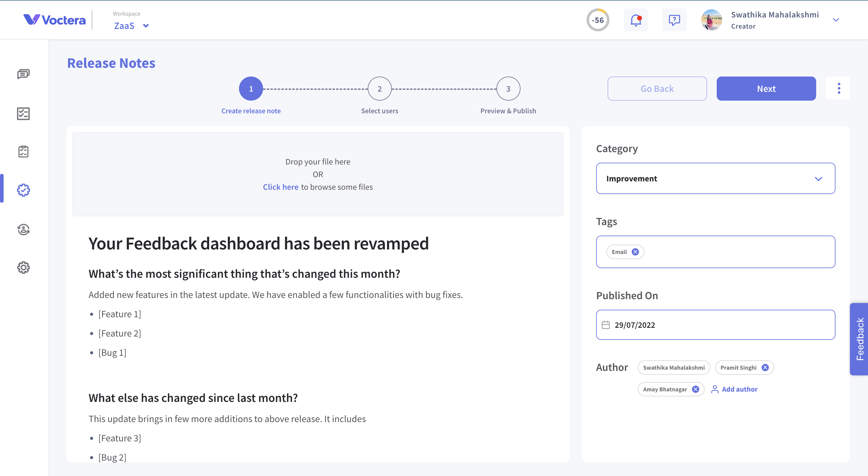Click the '[Feature 3]' bullet
The width and height of the screenshot is (868, 476).
(120, 438)
